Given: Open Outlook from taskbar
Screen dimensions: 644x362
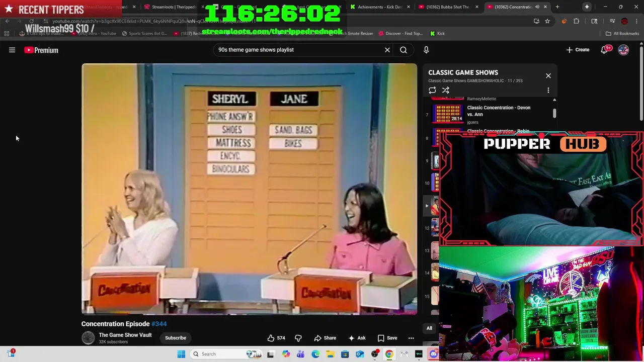Looking at the screenshot, I should pyautogui.click(x=360, y=354).
